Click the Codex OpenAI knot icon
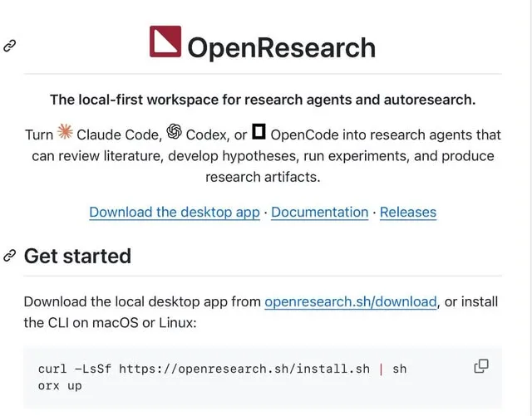Viewport: 532px width, 416px height. click(x=174, y=131)
